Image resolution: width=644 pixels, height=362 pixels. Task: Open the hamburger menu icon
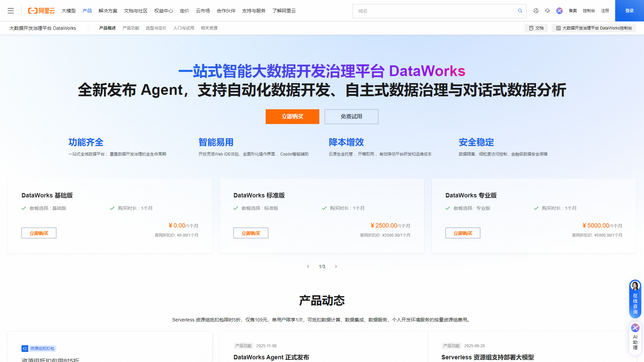tap(11, 11)
